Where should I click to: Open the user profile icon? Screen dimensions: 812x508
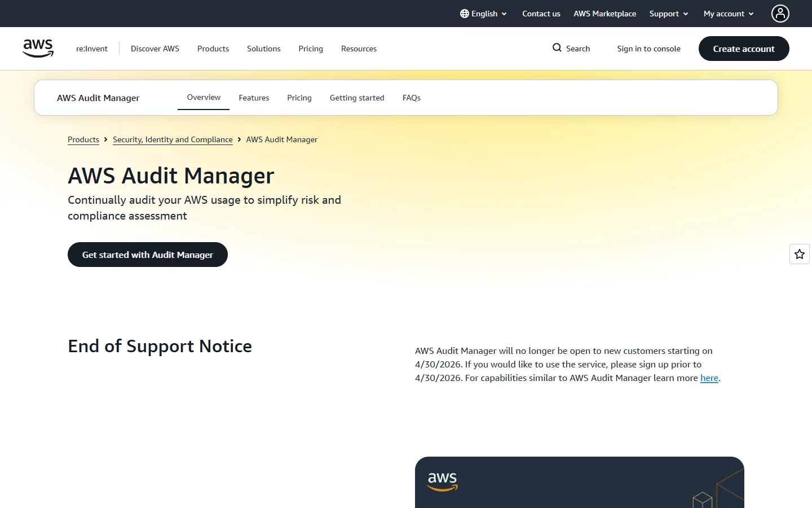click(x=780, y=14)
